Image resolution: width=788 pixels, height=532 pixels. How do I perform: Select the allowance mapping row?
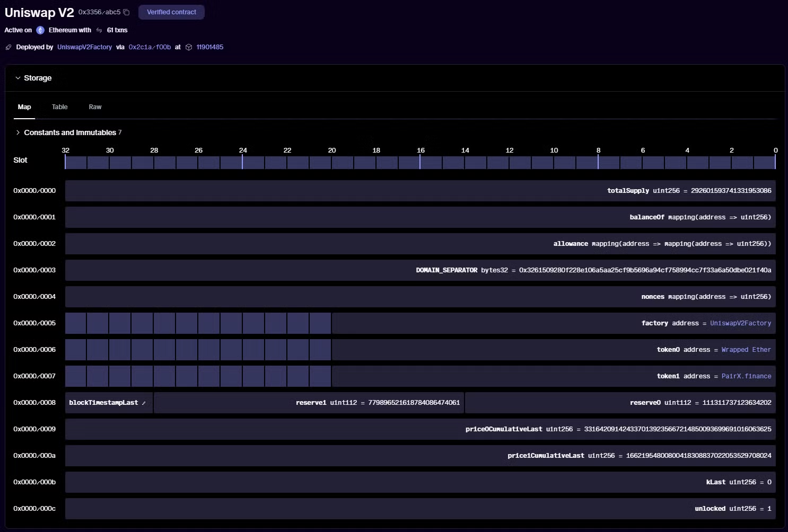[x=421, y=244]
